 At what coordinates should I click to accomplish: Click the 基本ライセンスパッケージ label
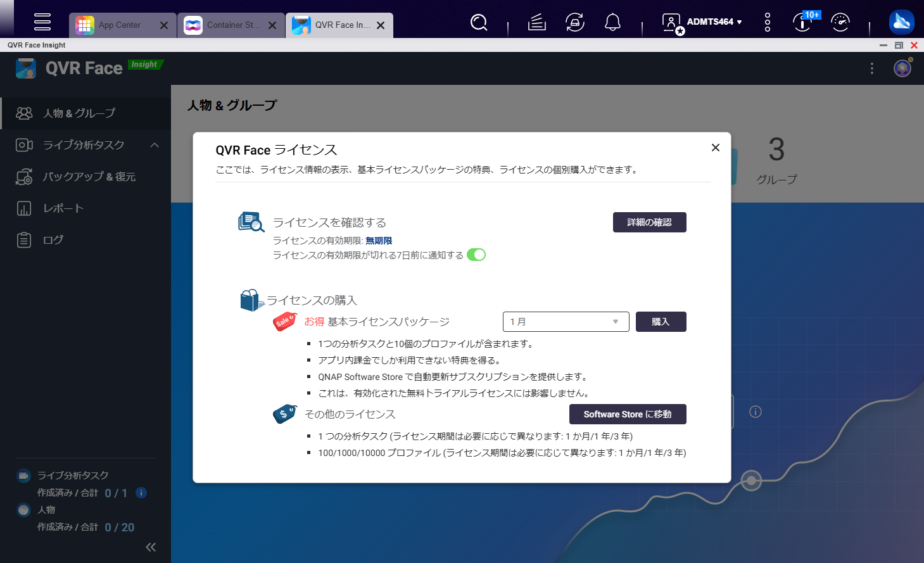click(388, 322)
